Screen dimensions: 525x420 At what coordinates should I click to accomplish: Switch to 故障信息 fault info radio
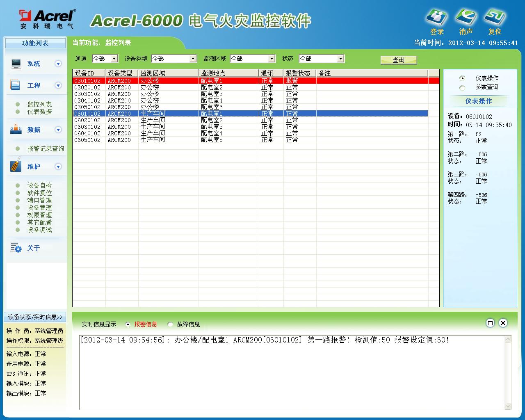[x=170, y=324]
